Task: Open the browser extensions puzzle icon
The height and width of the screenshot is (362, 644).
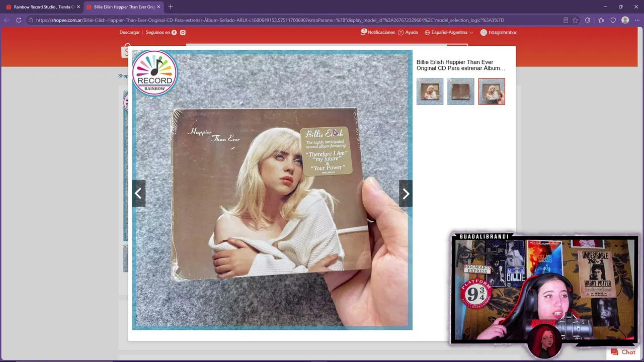Action: 587,20
